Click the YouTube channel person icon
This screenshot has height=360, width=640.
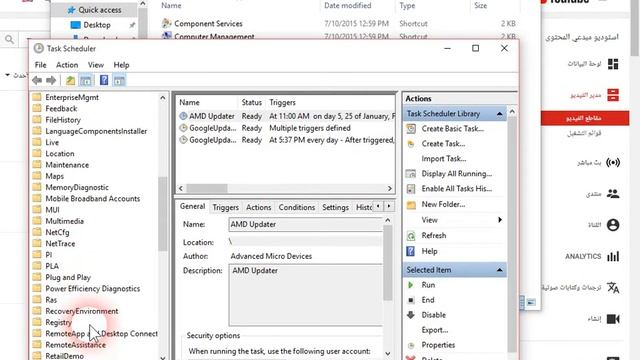[x=613, y=225]
